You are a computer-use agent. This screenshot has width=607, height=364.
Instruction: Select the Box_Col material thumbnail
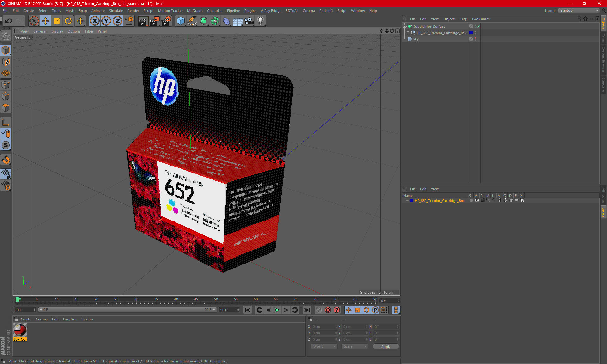[20, 331]
